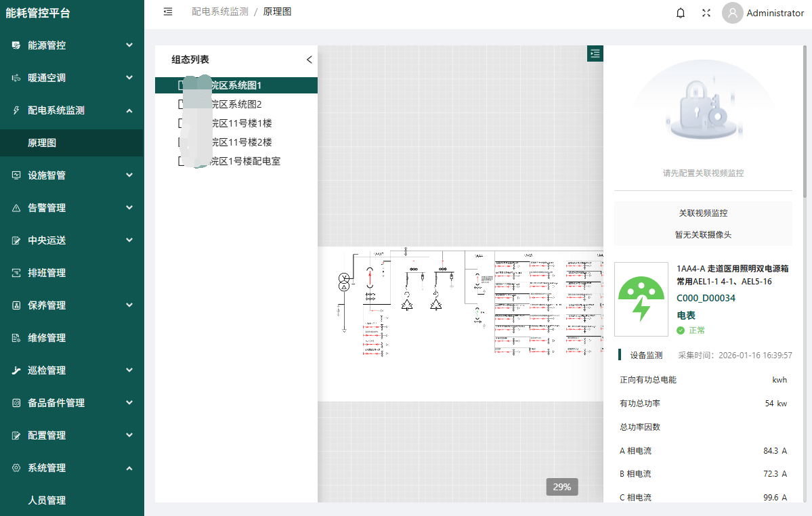
Task: Toggle fullscreen mode icon
Action: [x=706, y=13]
